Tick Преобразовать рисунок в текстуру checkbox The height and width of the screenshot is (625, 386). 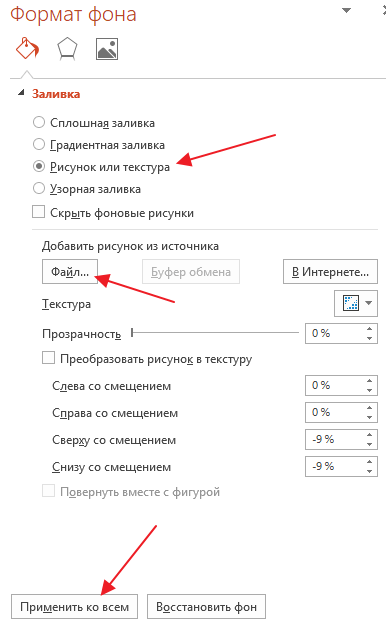tap(49, 358)
